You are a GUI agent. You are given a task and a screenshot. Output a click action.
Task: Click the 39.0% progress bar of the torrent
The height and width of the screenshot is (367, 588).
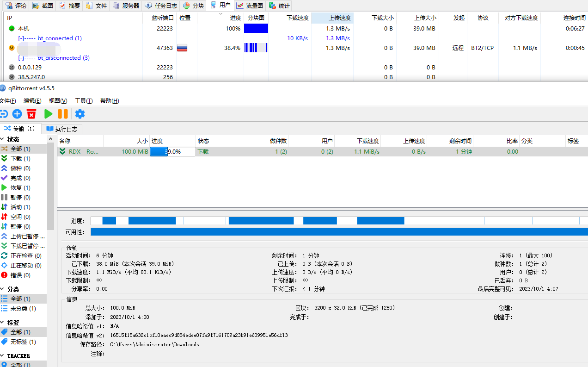tap(173, 152)
